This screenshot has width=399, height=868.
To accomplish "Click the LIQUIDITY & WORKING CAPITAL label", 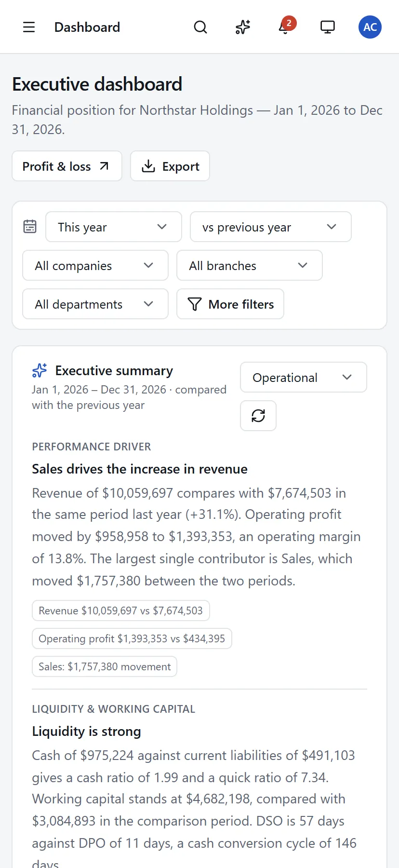I will click(x=114, y=709).
